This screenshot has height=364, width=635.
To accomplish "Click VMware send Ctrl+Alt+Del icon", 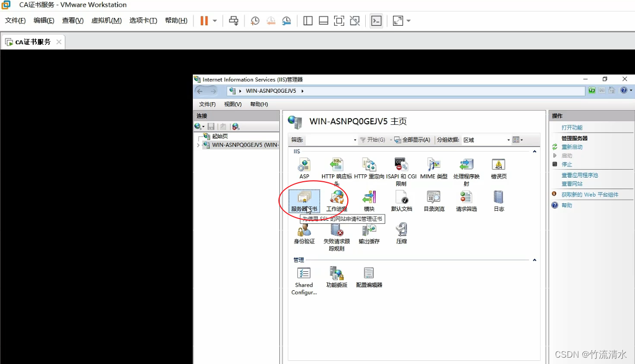I will point(233,21).
